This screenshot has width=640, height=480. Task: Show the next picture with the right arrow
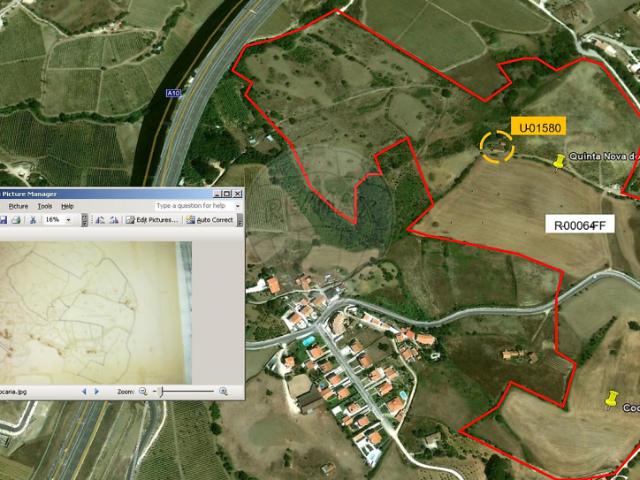click(97, 391)
